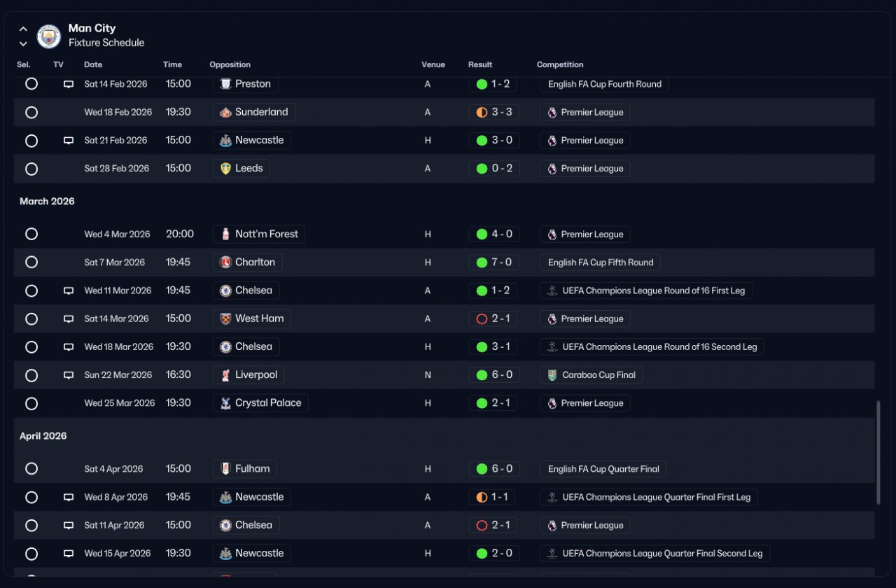Viewport: 896px width, 588px height.
Task: Go to previous team with up chevron
Action: coord(23,29)
